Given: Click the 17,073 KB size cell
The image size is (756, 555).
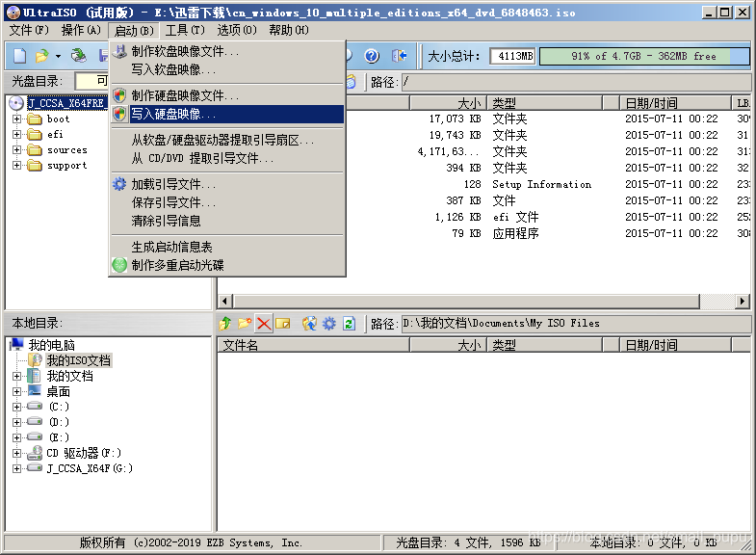Looking at the screenshot, I should [x=456, y=119].
